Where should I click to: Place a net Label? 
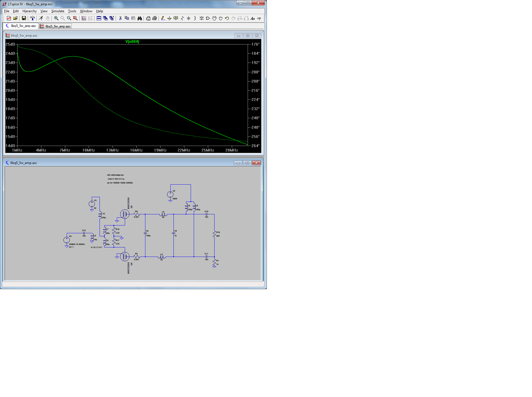coord(176,18)
